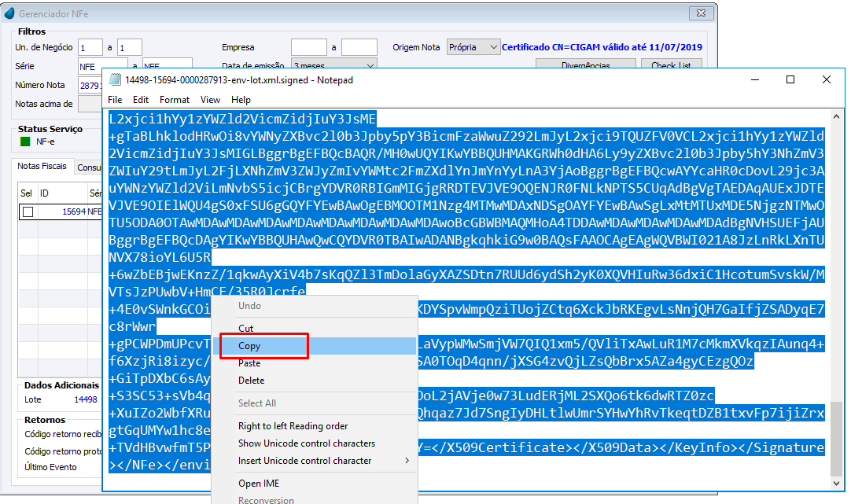Choose Delete in the context menu
This screenshot has width=851, height=504.
[x=315, y=381]
